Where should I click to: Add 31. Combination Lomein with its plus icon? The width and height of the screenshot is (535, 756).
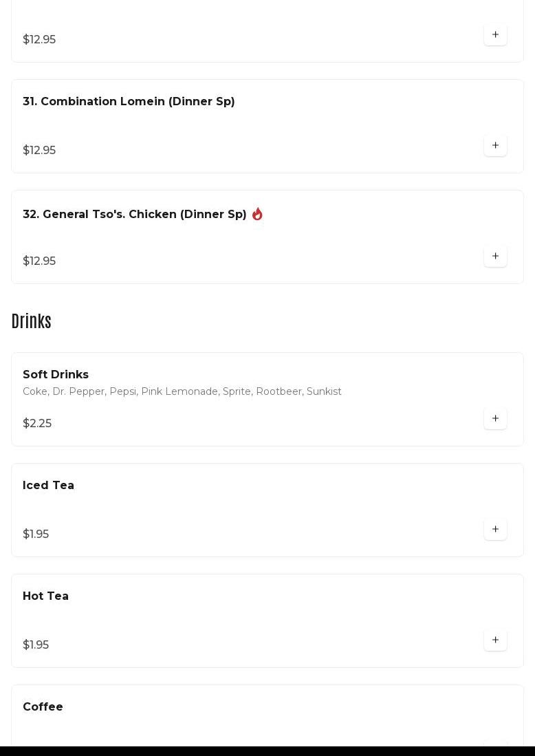495,145
